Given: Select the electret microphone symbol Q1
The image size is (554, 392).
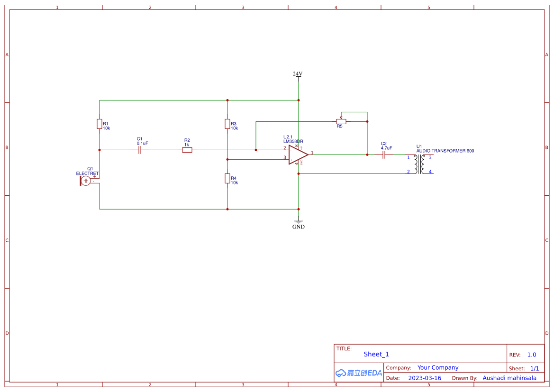Looking at the screenshot, I should click(86, 181).
